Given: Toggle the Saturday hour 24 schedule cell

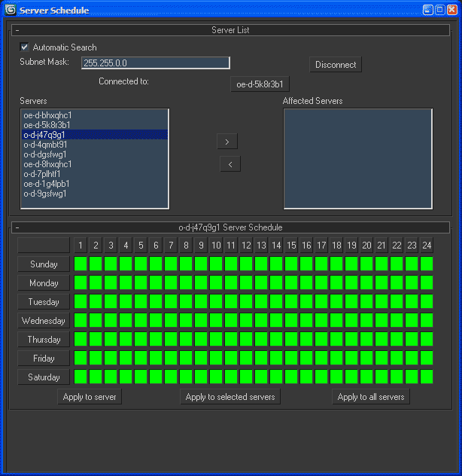Looking at the screenshot, I should coord(427,377).
